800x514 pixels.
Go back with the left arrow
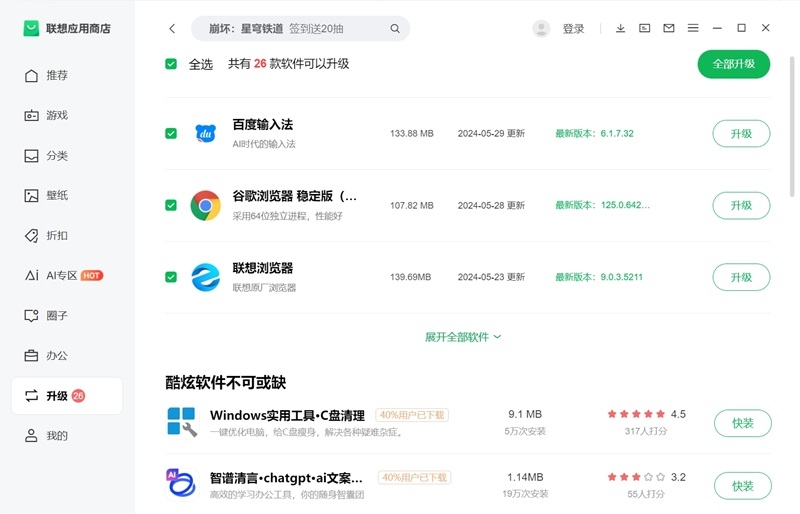pos(172,29)
